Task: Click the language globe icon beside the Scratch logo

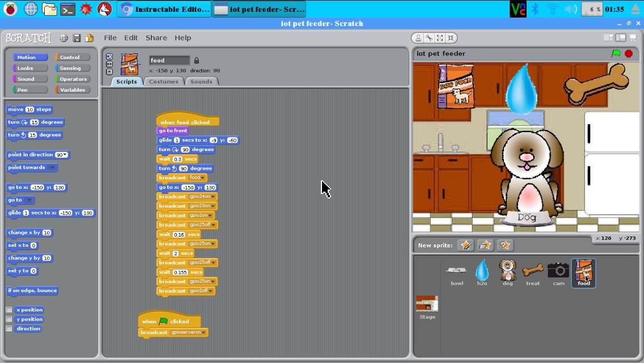Action: 63,38
